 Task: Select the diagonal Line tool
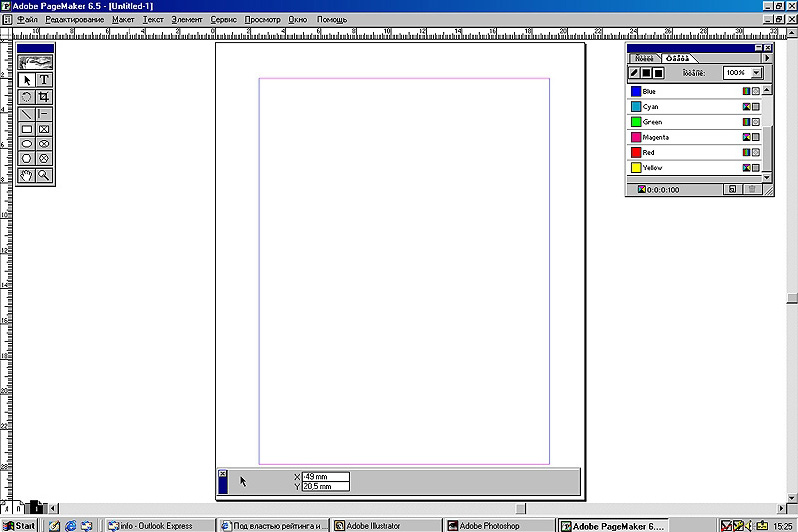[x=27, y=114]
